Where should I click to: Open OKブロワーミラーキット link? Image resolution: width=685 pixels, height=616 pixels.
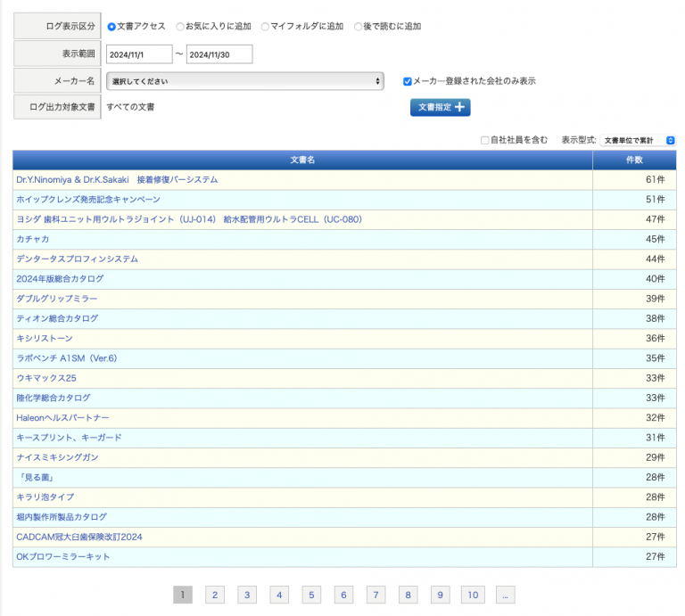pos(63,556)
